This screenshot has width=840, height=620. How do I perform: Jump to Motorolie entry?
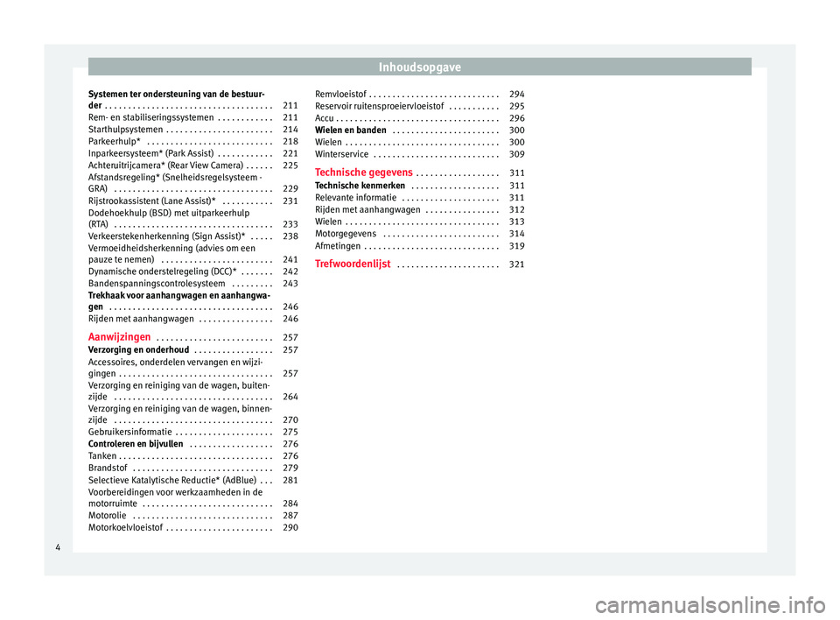tap(109, 516)
